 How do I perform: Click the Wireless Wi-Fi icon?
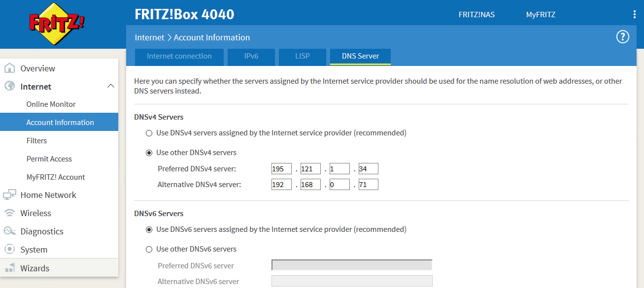pos(9,213)
